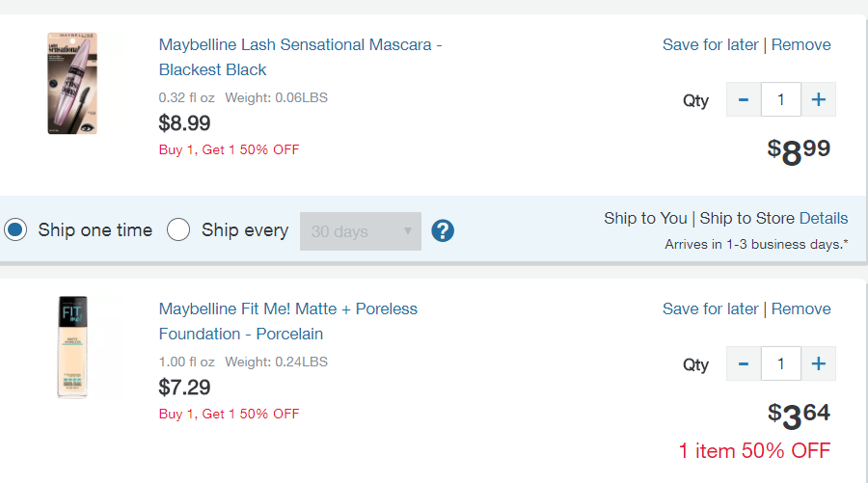
Task: Save the Fit Me! foundation for later
Action: tap(711, 309)
